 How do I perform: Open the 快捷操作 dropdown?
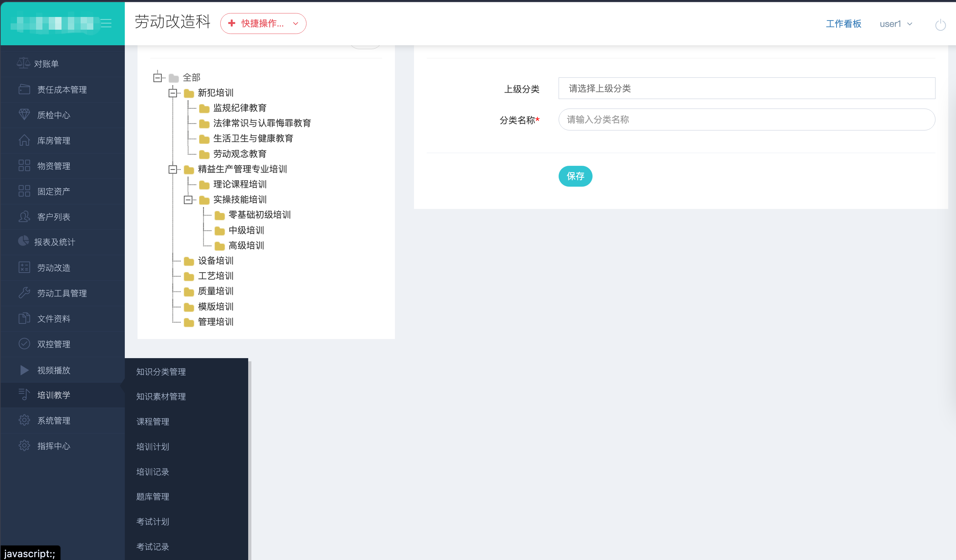[263, 24]
